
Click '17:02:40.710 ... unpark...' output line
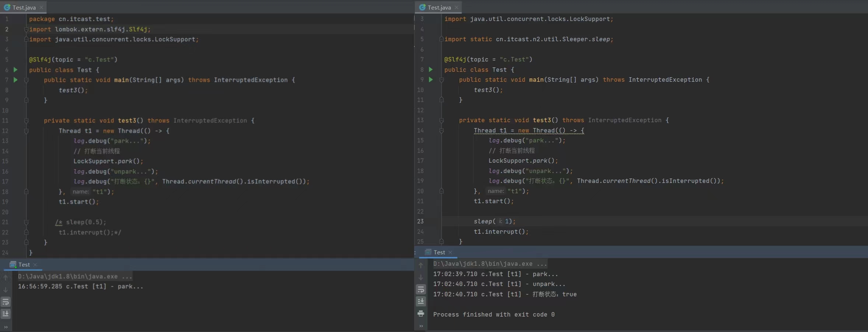(x=499, y=284)
